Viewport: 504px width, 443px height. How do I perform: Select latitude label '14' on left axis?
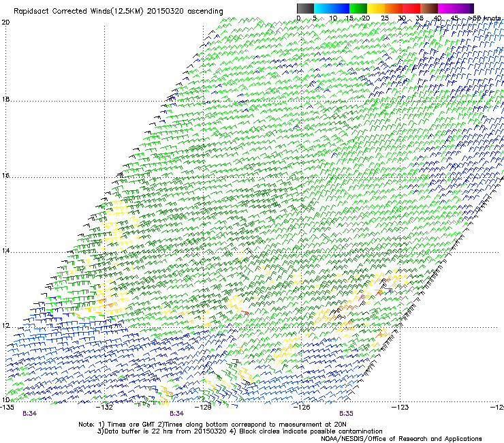[5, 251]
